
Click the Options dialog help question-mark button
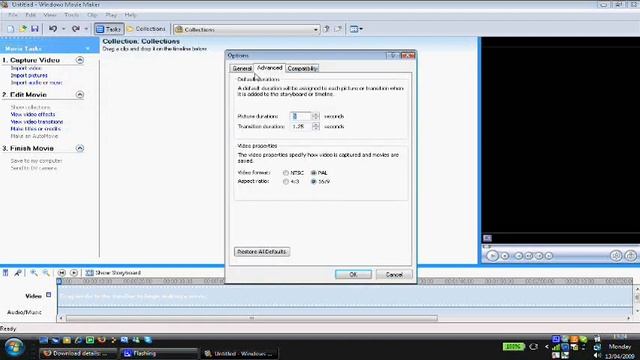(x=393, y=55)
